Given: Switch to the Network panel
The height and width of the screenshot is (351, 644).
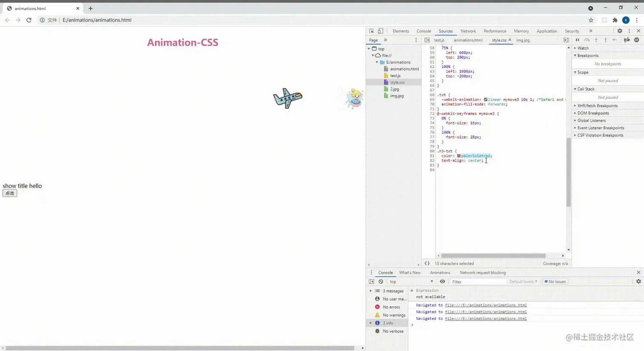Looking at the screenshot, I should click(x=468, y=31).
